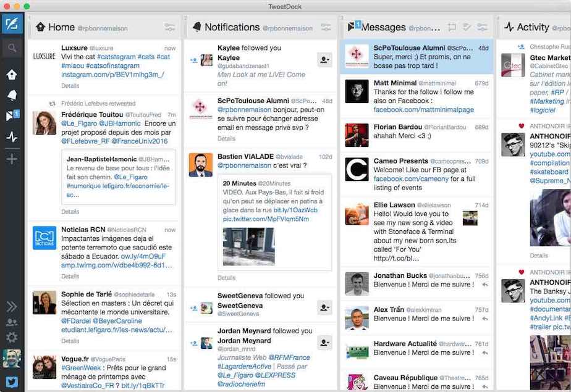Click the Gtec avatar in Activity column
571x392 pixels.
click(x=513, y=65)
